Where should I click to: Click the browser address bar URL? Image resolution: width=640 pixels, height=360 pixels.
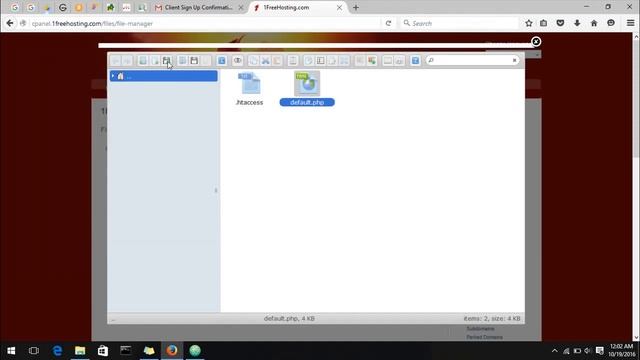[x=92, y=24]
